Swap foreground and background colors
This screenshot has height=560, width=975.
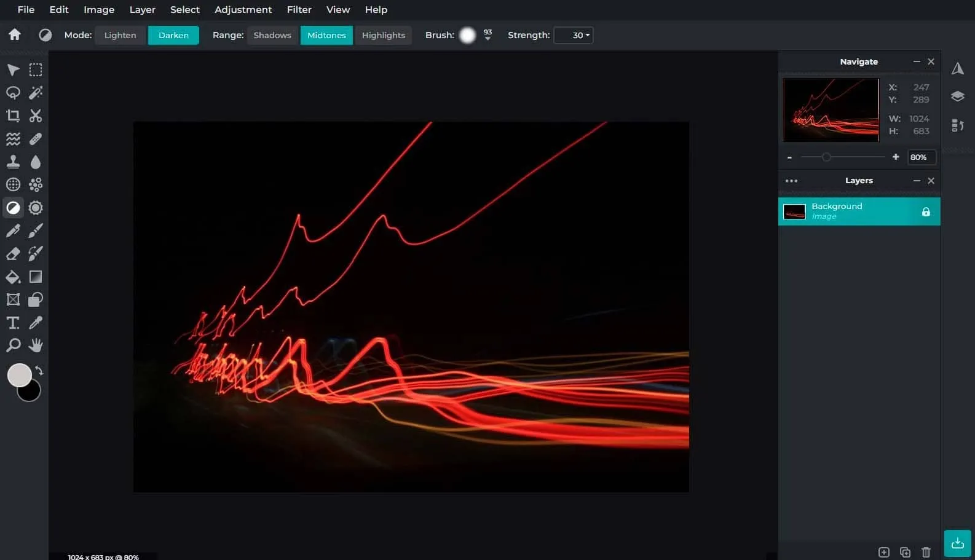click(x=39, y=370)
